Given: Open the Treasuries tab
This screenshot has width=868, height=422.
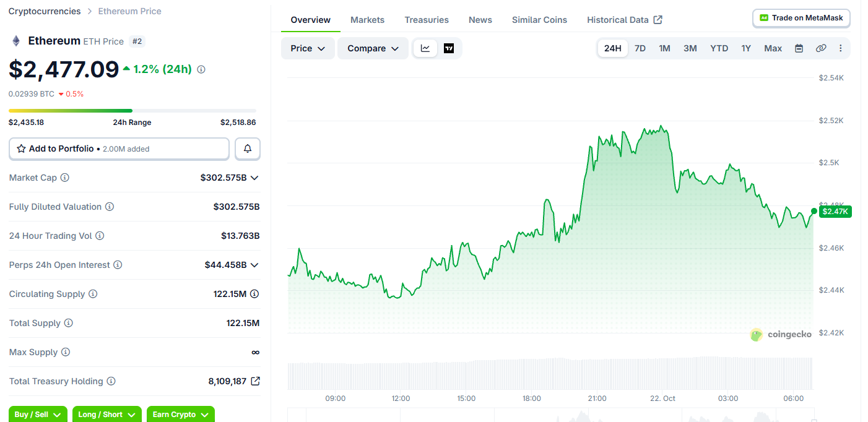Looking at the screenshot, I should pyautogui.click(x=427, y=20).
